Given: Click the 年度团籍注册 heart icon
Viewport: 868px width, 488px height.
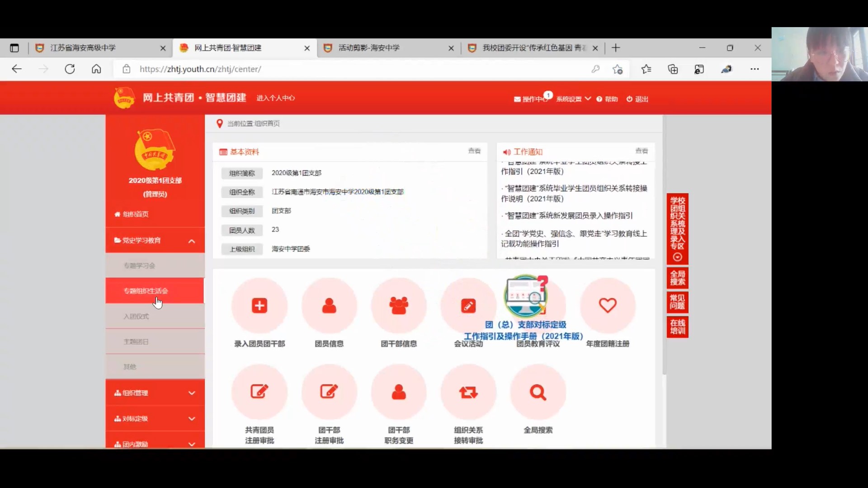Looking at the screenshot, I should (608, 306).
